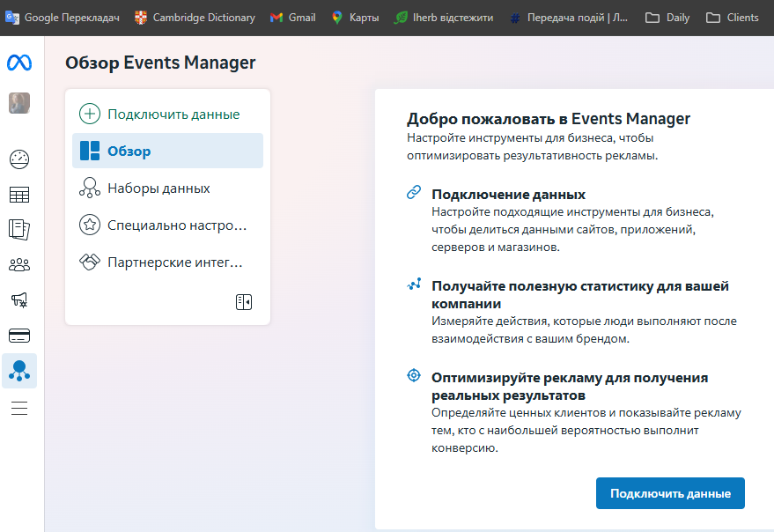
Task: Collapse the navigation panel toggle icon
Action: (x=244, y=302)
